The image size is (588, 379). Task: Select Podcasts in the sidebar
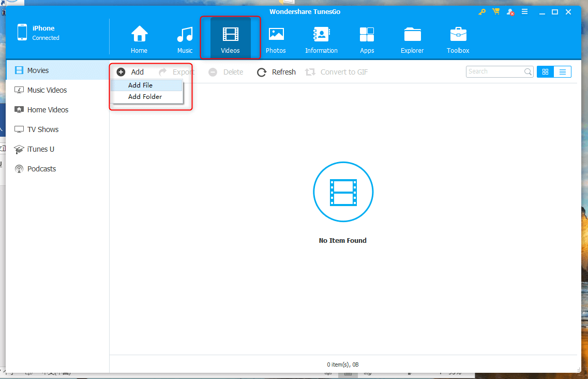[x=41, y=169]
